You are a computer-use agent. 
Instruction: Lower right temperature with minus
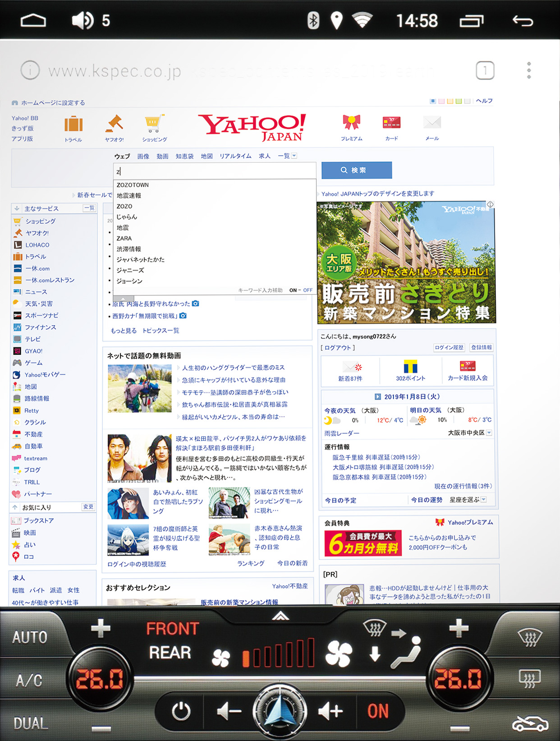point(460,728)
